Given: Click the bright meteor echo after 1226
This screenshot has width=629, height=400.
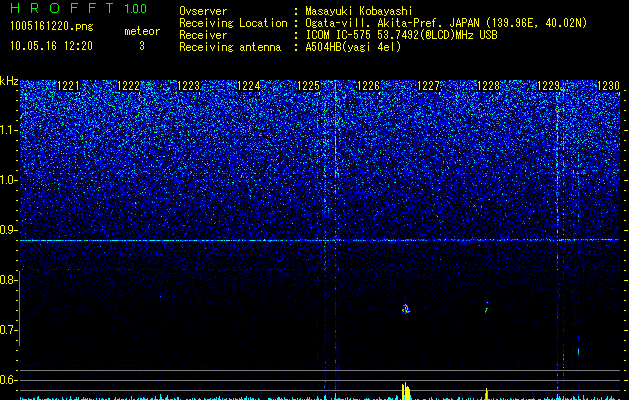Looking at the screenshot, I should tap(406, 309).
